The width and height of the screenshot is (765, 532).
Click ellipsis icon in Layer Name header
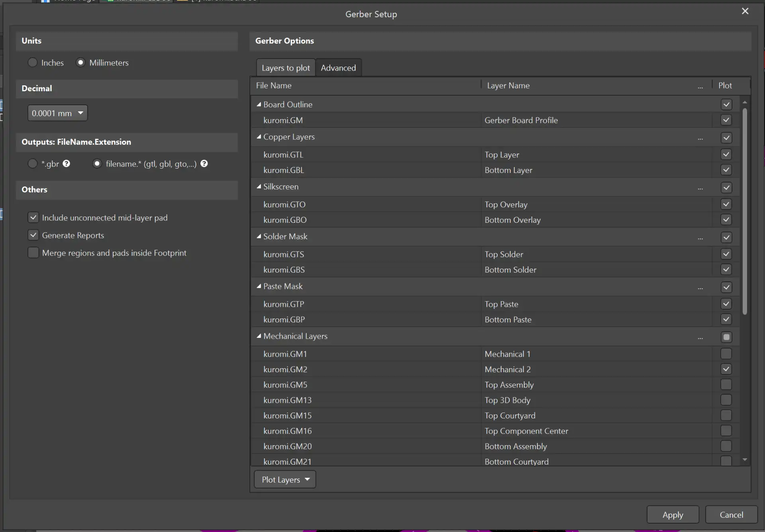pos(700,87)
